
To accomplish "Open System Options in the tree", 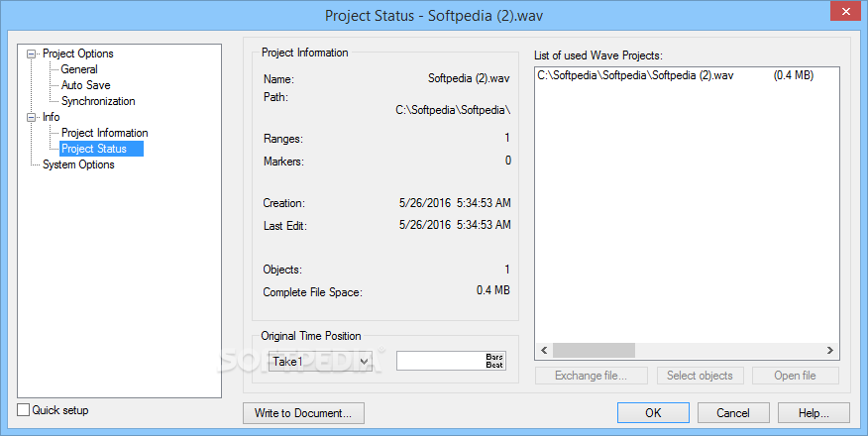I will click(x=78, y=164).
